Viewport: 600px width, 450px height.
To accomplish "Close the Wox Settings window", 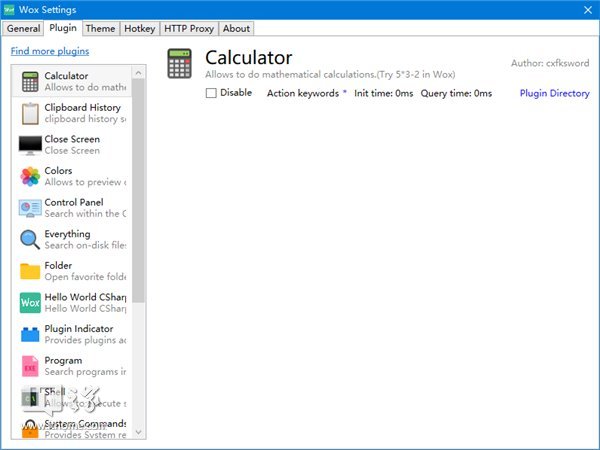I will click(588, 10).
